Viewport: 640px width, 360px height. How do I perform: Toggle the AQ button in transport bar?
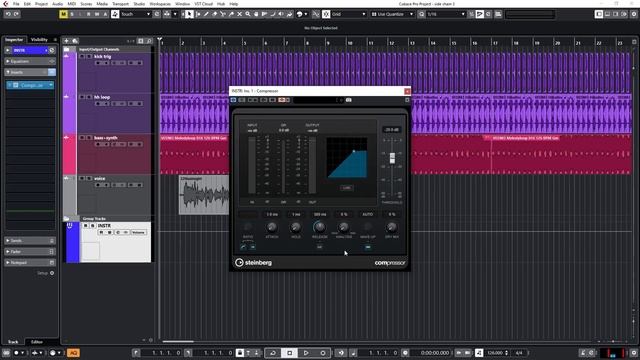(73, 353)
